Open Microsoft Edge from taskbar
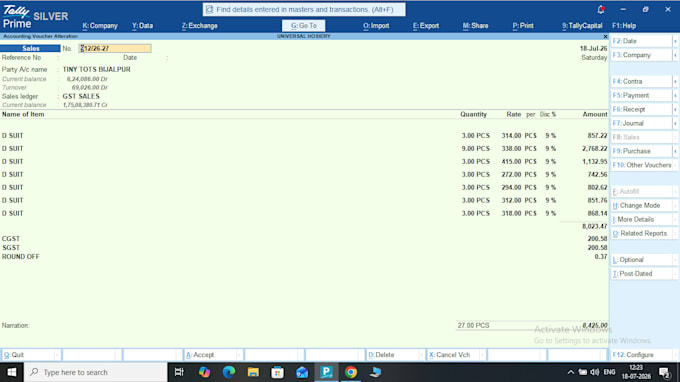Viewport: 680px width, 382px height. pos(229,372)
